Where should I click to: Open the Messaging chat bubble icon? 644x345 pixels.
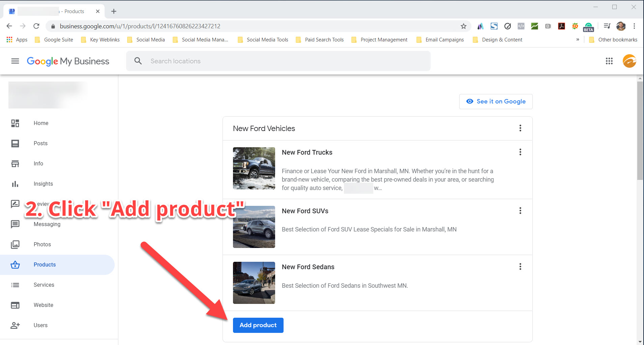pos(15,224)
